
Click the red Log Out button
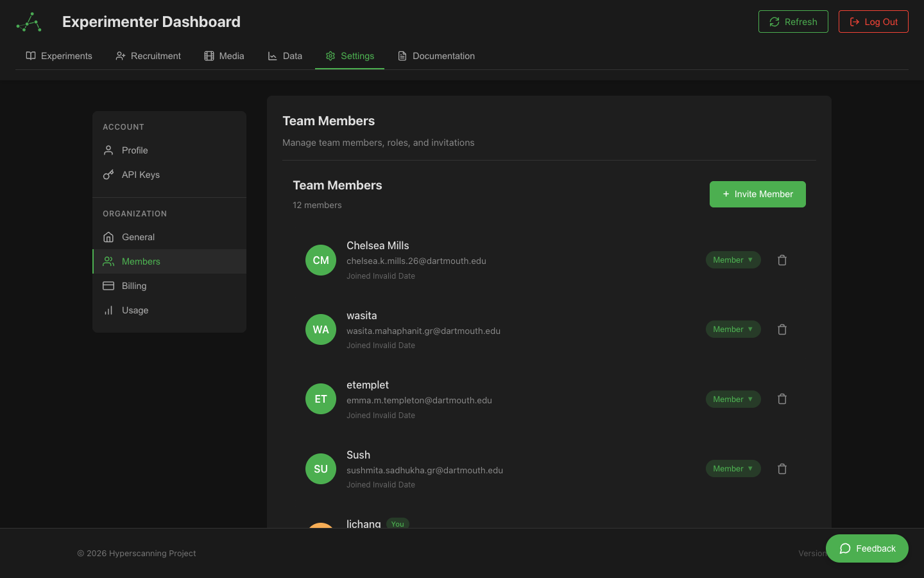[873, 21]
